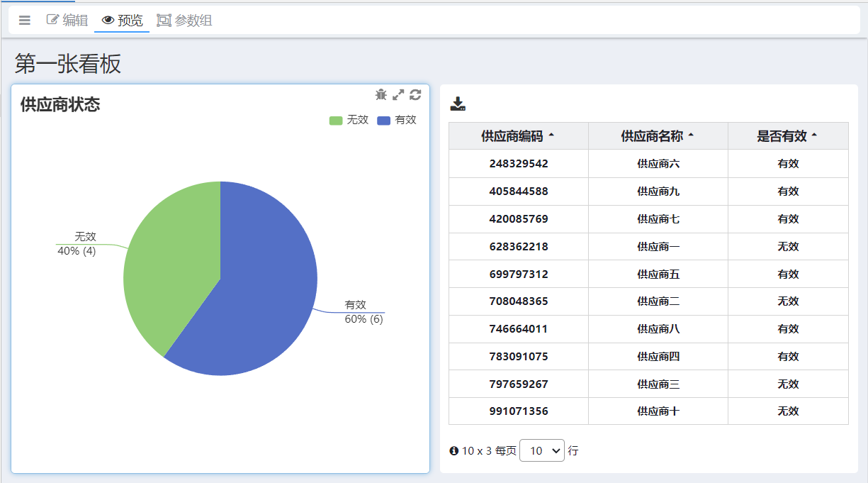This screenshot has height=483, width=868.
Task: Download the supplier table data
Action: coord(458,104)
